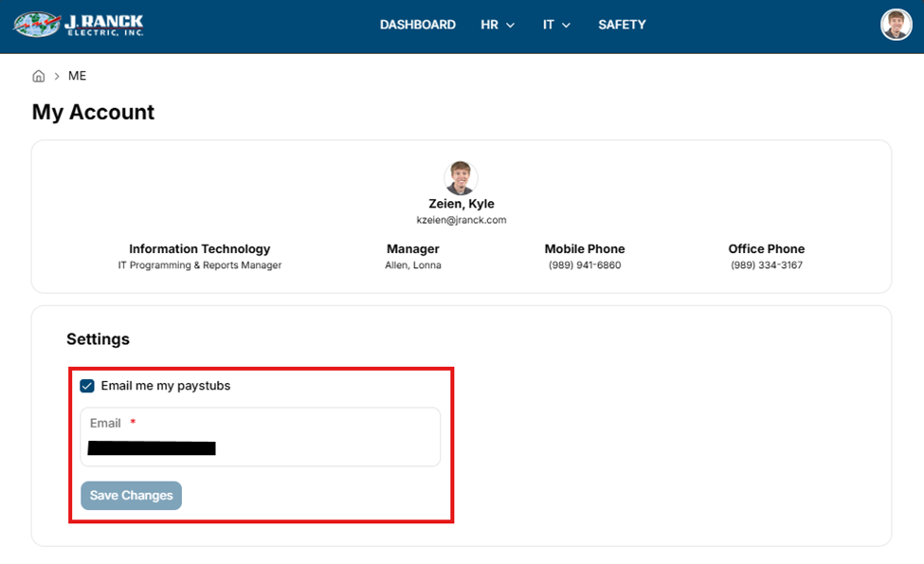The height and width of the screenshot is (564, 924).
Task: Click the office phone number (989) 334-3167
Action: [766, 265]
